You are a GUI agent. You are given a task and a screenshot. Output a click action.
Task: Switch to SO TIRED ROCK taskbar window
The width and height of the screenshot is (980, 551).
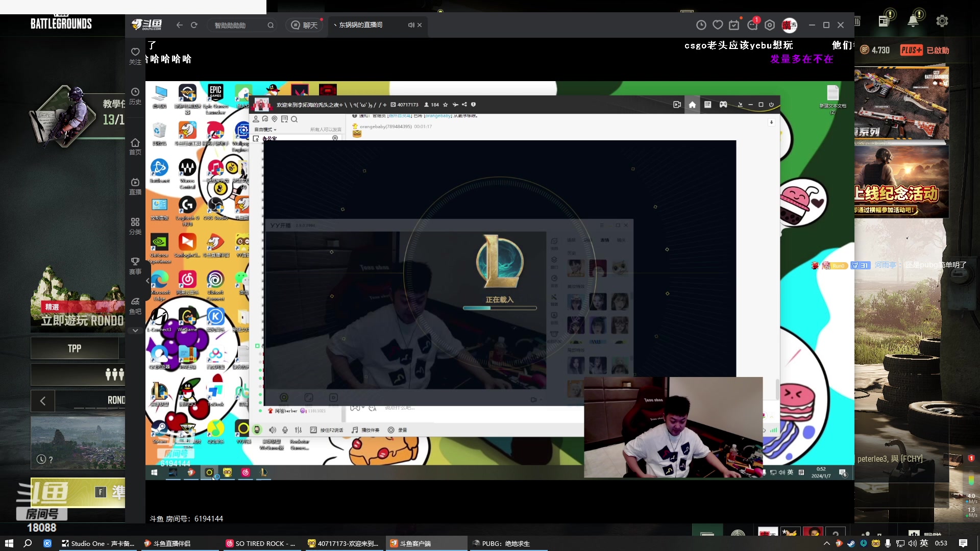261,543
